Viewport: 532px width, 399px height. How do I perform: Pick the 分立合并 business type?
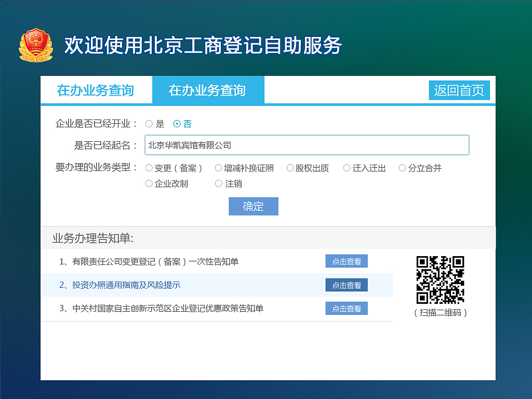[402, 168]
